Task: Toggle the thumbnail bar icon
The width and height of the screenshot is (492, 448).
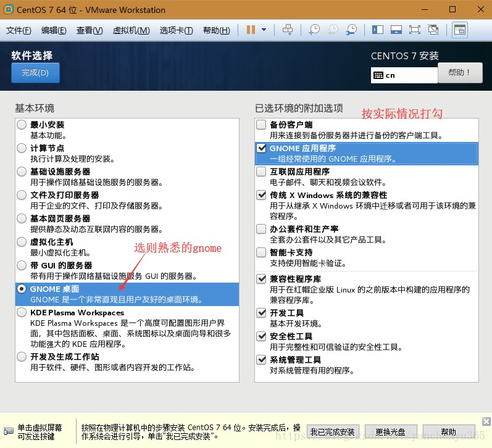Action: [396, 30]
